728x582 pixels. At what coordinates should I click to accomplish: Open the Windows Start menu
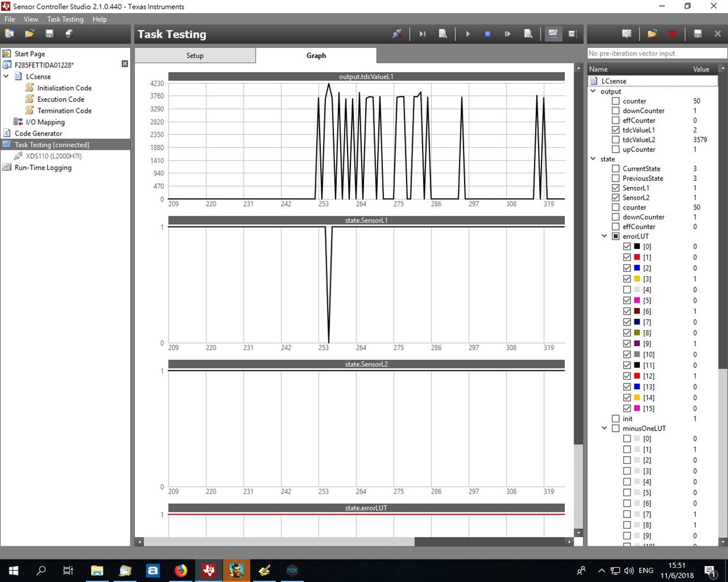tap(13, 570)
